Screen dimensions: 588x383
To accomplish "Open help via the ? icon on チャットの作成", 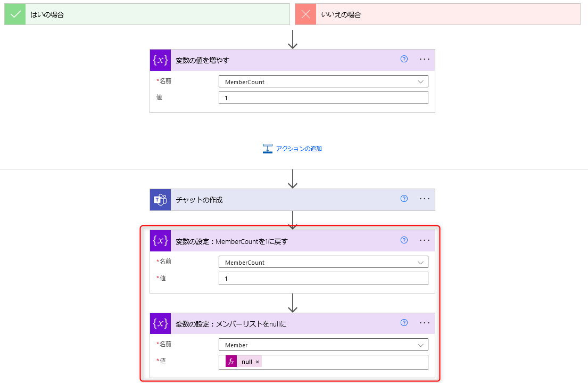I will pyautogui.click(x=404, y=199).
